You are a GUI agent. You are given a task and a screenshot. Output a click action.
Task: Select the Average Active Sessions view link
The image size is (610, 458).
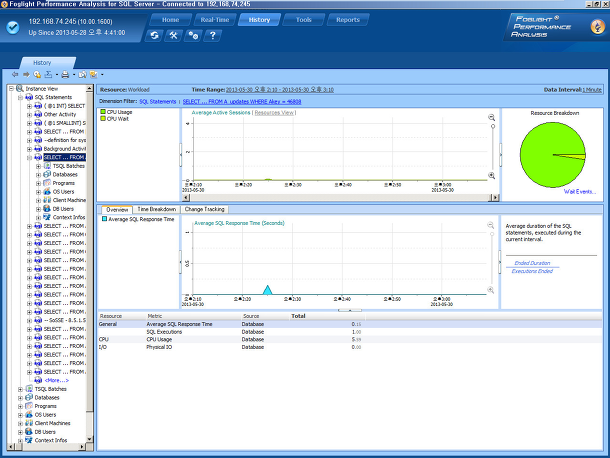coord(221,113)
